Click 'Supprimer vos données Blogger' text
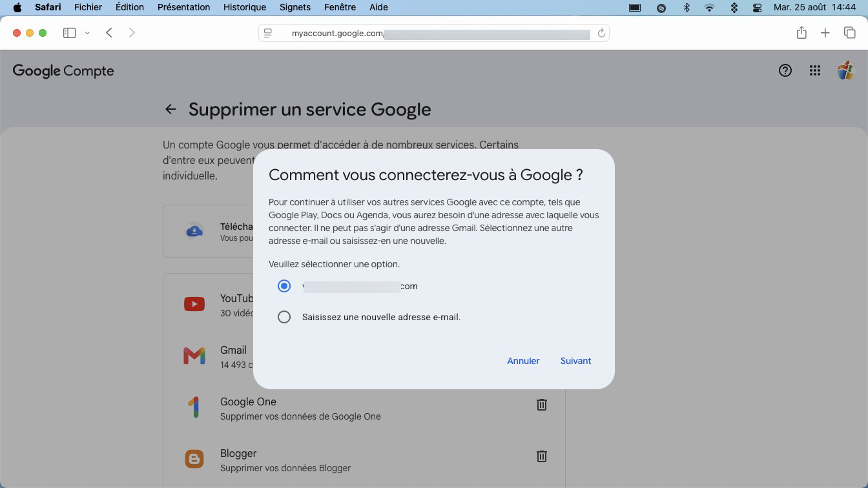 [285, 468]
